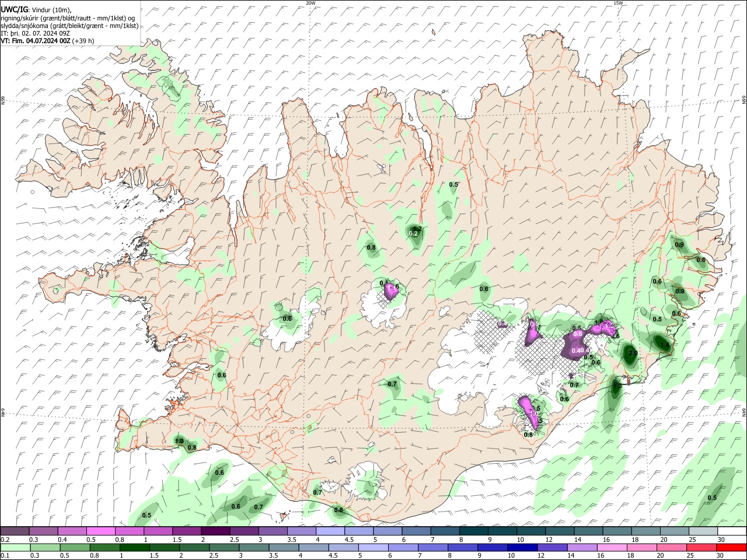Click the white 30 swatch ending the snow legend
The width and height of the screenshot is (747, 560).
(732, 531)
